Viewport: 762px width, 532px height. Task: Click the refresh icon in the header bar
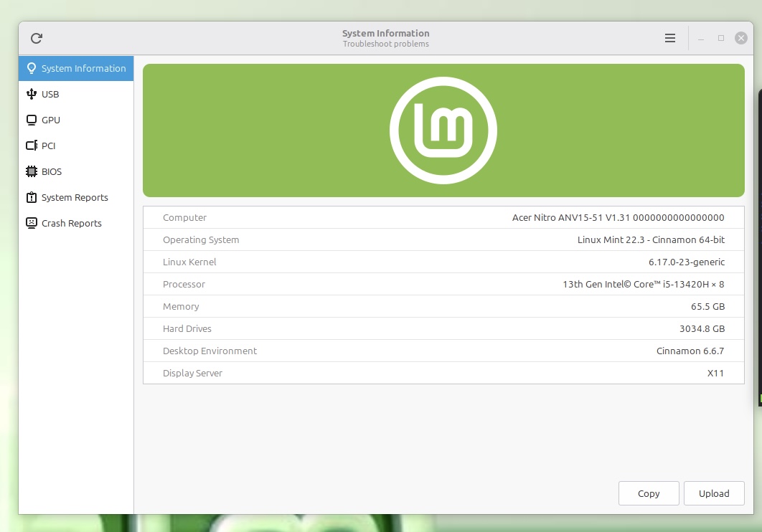[37, 38]
